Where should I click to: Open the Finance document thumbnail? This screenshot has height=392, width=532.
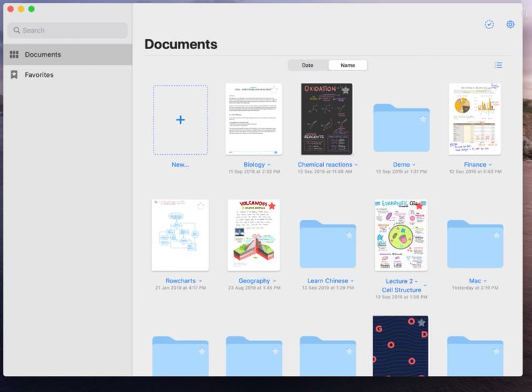(474, 119)
